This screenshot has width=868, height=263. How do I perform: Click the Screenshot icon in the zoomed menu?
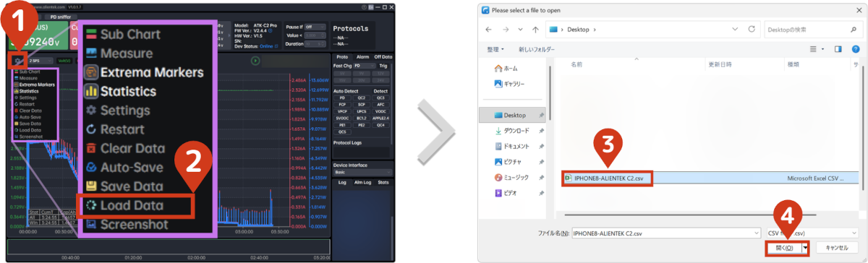[x=90, y=224]
